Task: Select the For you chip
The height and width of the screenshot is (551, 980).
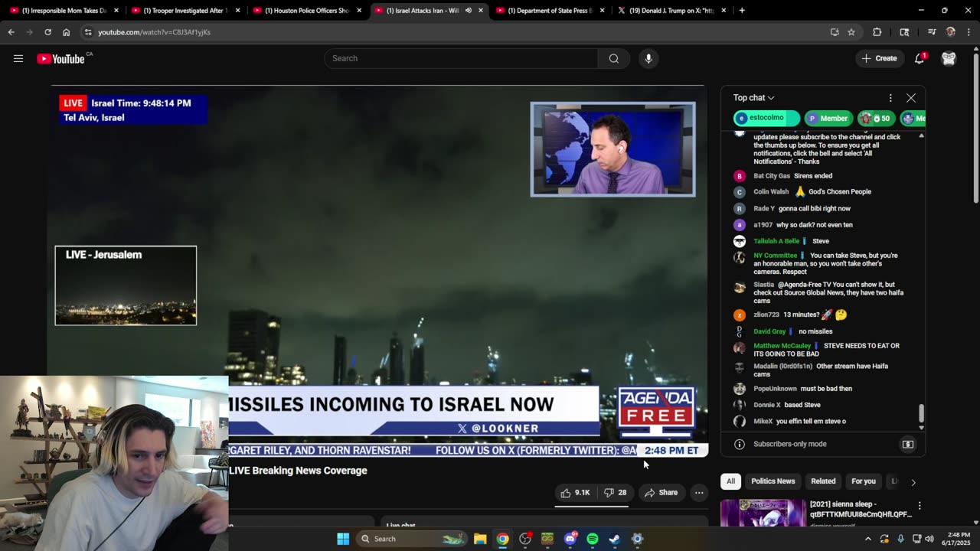Action: (864, 481)
